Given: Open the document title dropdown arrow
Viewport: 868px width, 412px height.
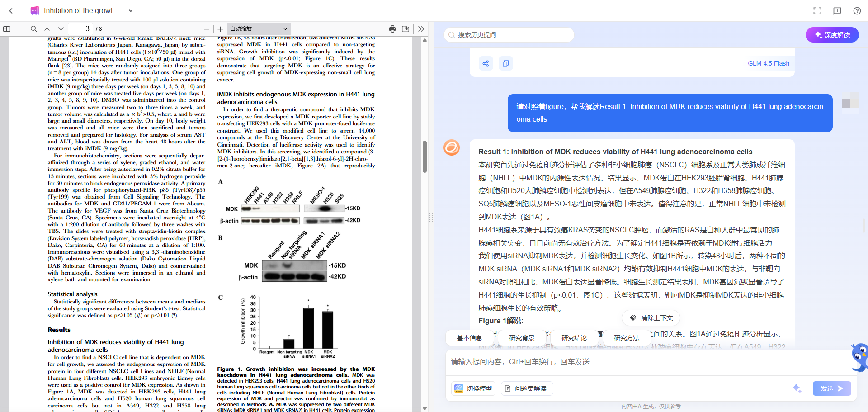Looking at the screenshot, I should (131, 11).
